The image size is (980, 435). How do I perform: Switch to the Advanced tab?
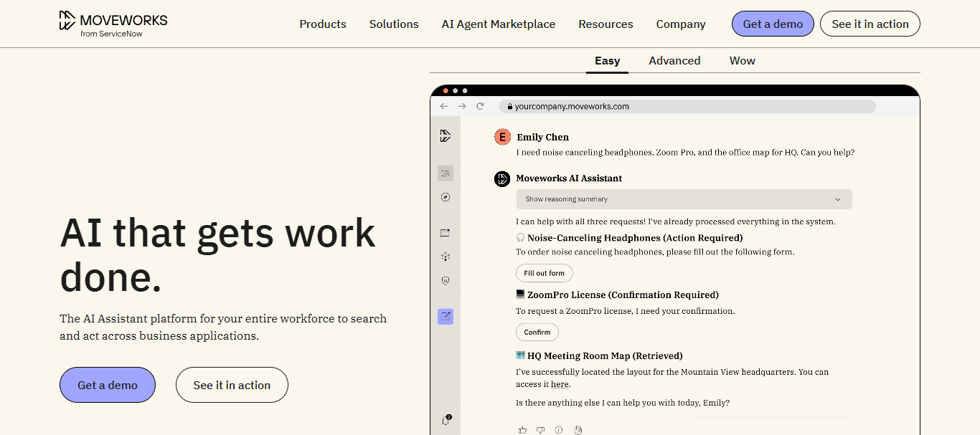(674, 61)
